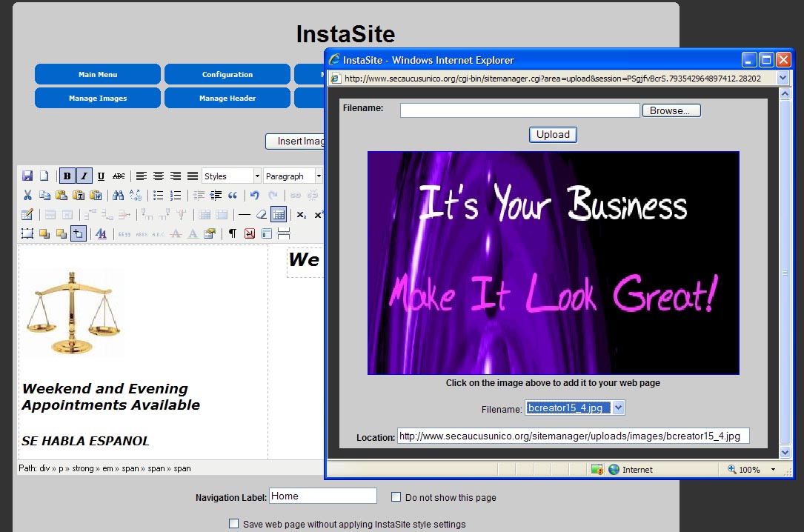Open the Styles dropdown
The width and height of the screenshot is (804, 532).
coord(231,176)
